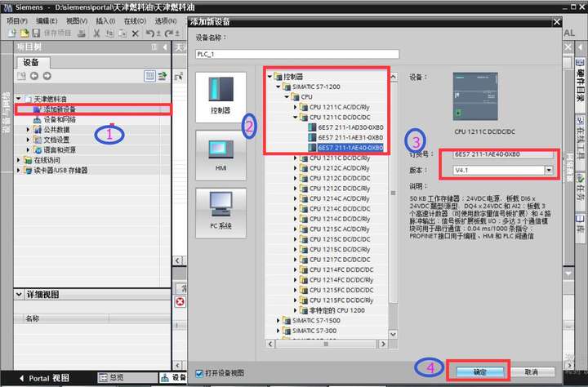Open the 版本 V4.1 version dropdown
Viewport: 588px width, 387px height.
549,170
